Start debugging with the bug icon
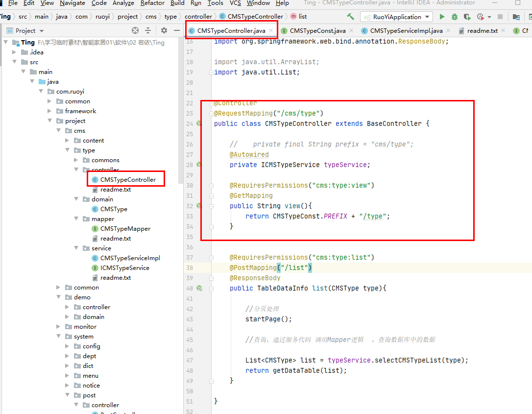The height and width of the screenshot is (414, 532). click(455, 17)
